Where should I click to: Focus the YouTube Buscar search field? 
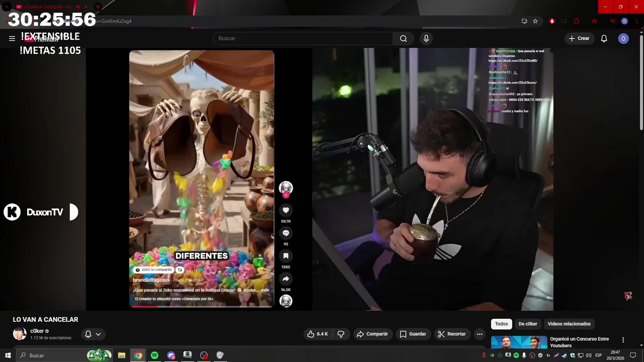pos(303,39)
